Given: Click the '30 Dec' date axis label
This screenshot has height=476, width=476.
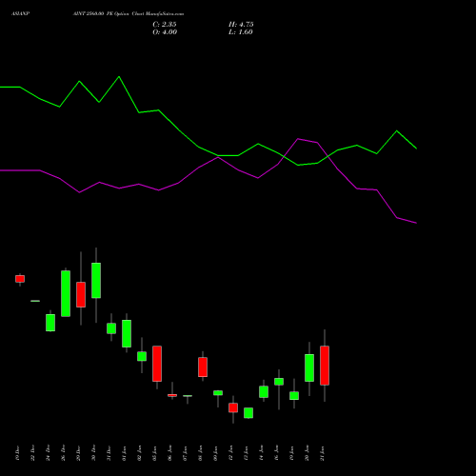Looking at the screenshot, I should (93, 453).
